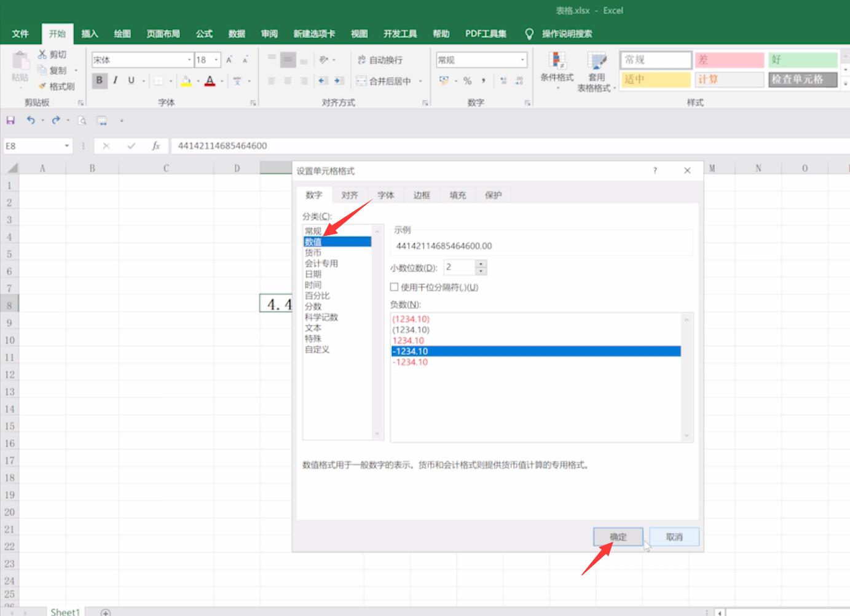
Task: Choose red (1234.10) with parentheses negative format
Action: [x=411, y=319]
